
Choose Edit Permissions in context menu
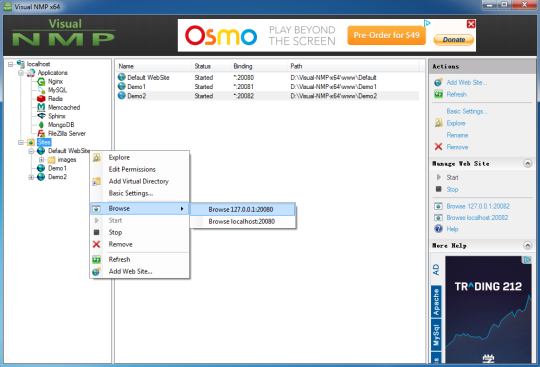tap(139, 169)
